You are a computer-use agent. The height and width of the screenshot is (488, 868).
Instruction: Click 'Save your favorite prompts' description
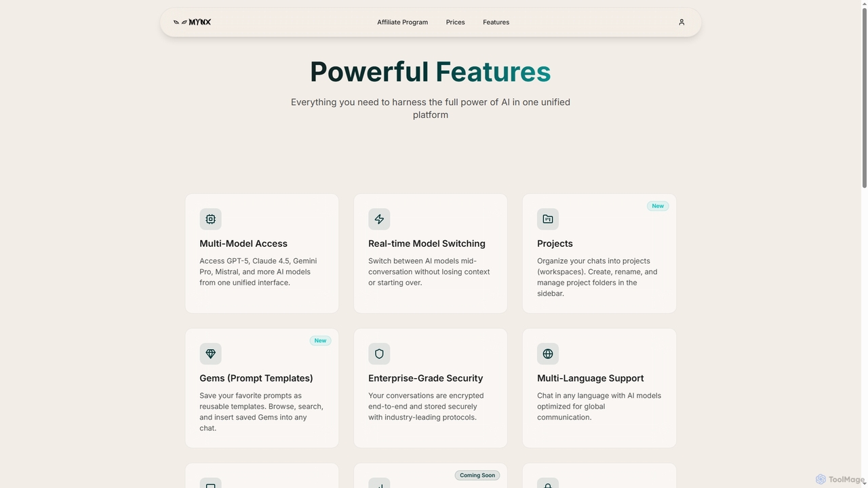pyautogui.click(x=261, y=412)
